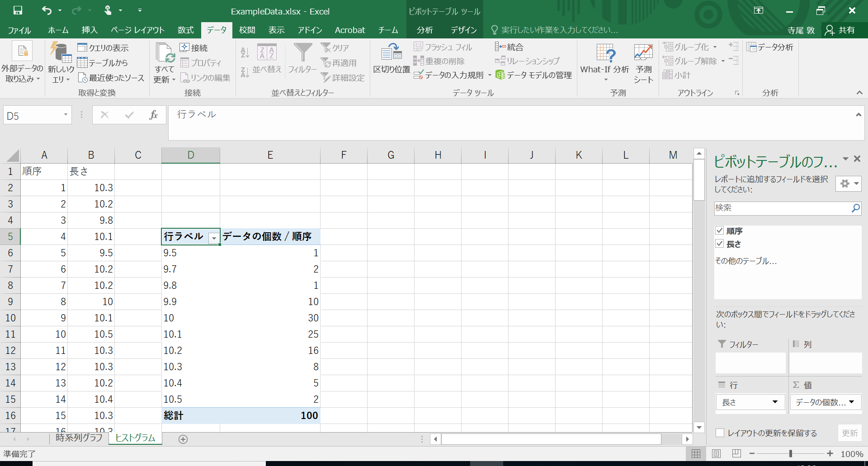Viewport: 868px width, 466px height.
Task: Click zoom out minus button
Action: pyautogui.click(x=752, y=453)
